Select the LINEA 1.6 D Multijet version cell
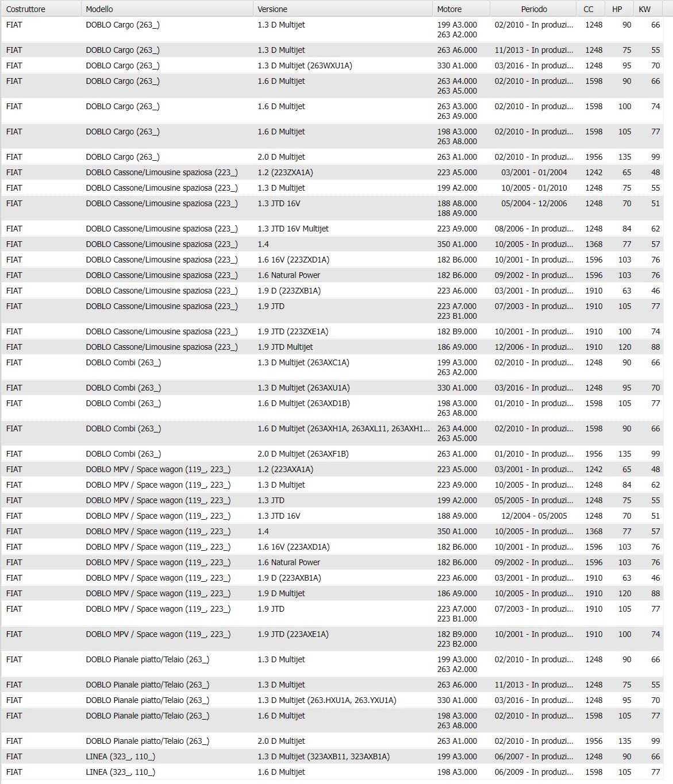The height and width of the screenshot is (784, 673). [281, 772]
